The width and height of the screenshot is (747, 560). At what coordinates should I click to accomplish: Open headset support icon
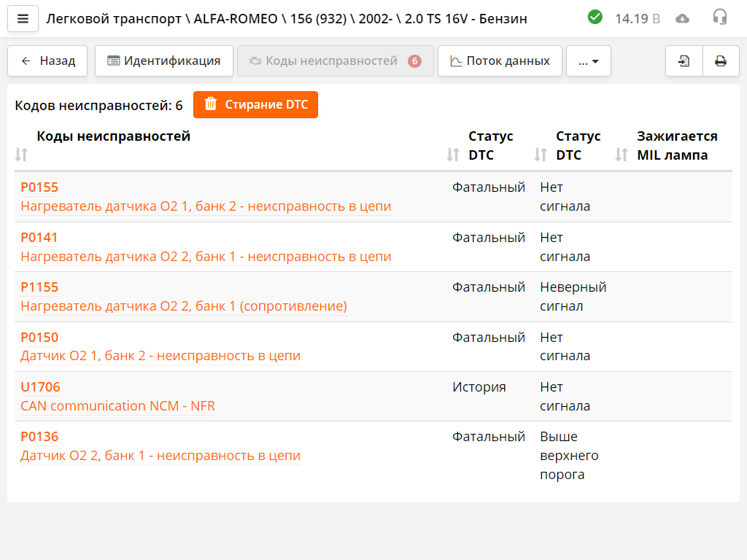pyautogui.click(x=720, y=18)
